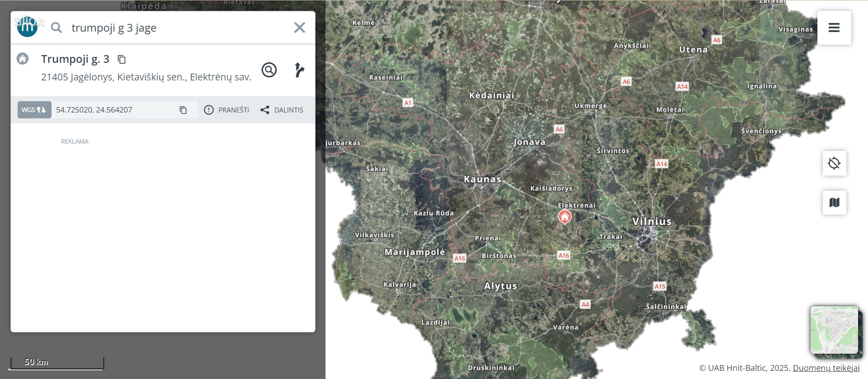The image size is (868, 379).
Task: Click the search field containing 'trumpoji g 3 jage'
Action: pyautogui.click(x=176, y=28)
